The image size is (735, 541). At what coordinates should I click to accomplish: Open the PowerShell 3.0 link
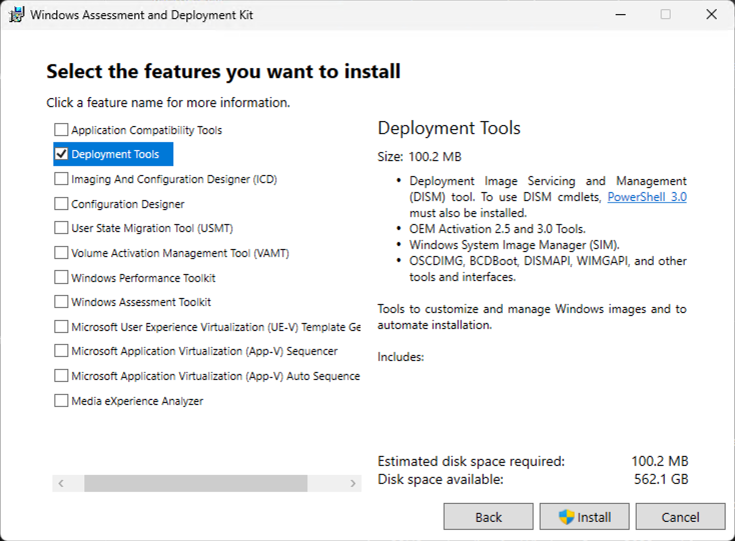tap(647, 197)
